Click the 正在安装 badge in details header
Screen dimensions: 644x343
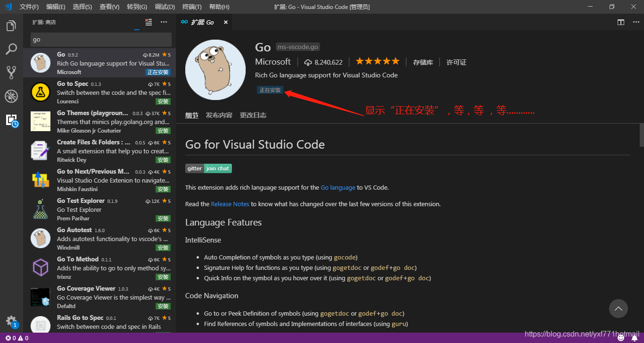click(270, 90)
